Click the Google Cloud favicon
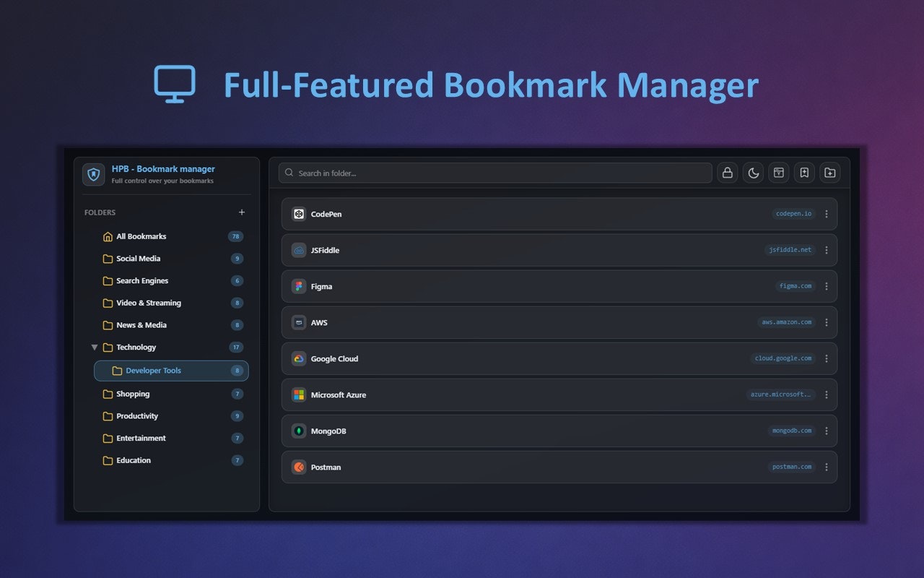The height and width of the screenshot is (578, 924). (299, 358)
